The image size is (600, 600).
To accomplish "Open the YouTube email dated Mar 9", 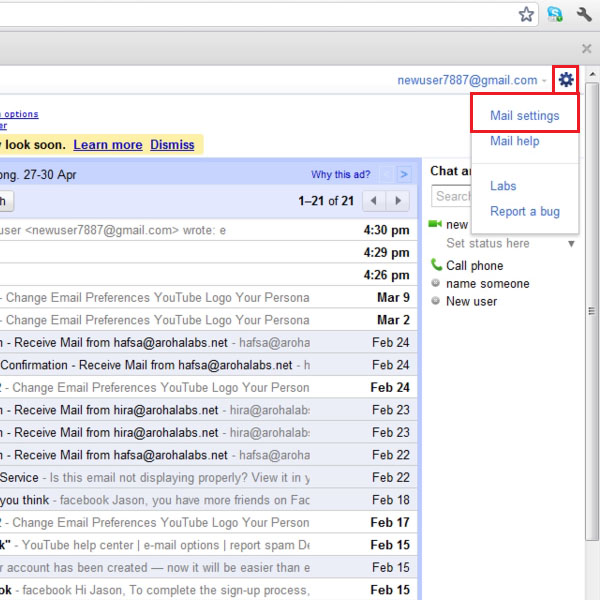I will [x=209, y=297].
